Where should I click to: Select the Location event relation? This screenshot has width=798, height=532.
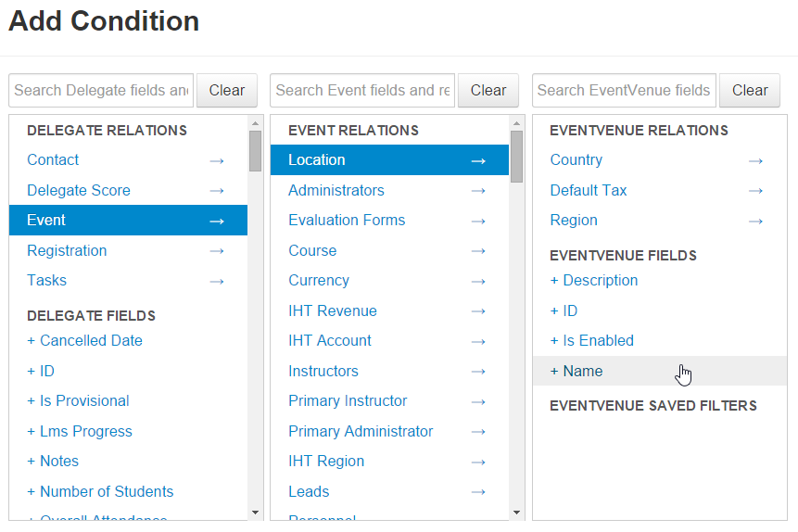pos(389,159)
